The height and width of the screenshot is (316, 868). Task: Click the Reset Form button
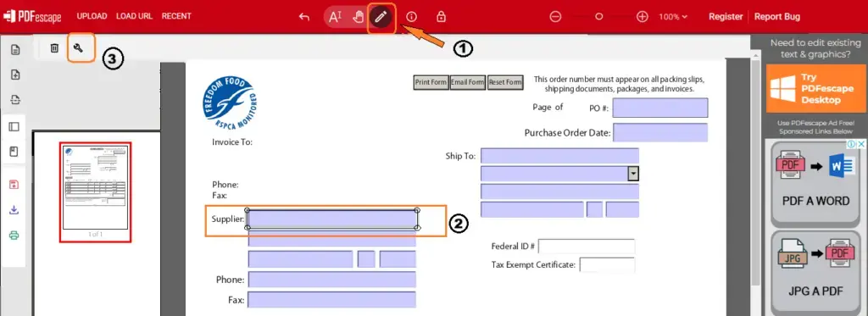coord(505,82)
